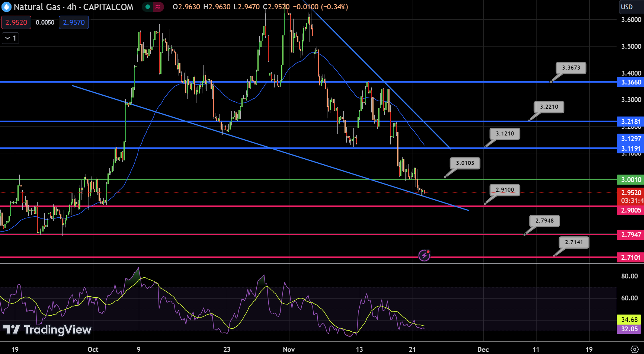Click the 3.2181 blue price axis label

631,121
